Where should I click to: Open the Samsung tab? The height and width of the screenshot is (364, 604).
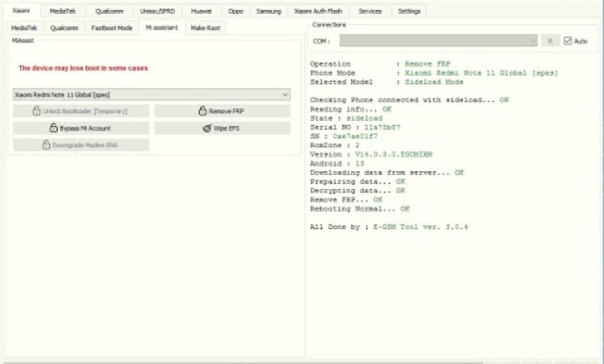(x=269, y=11)
